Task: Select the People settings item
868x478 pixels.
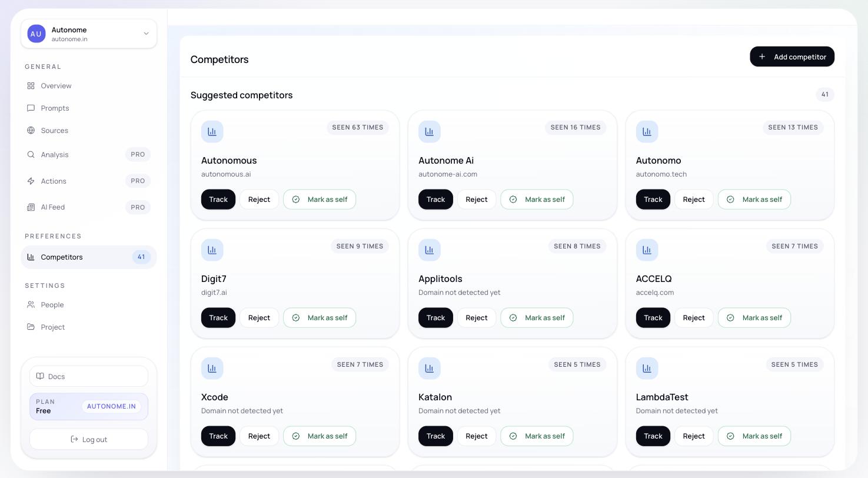Action: pos(89,305)
